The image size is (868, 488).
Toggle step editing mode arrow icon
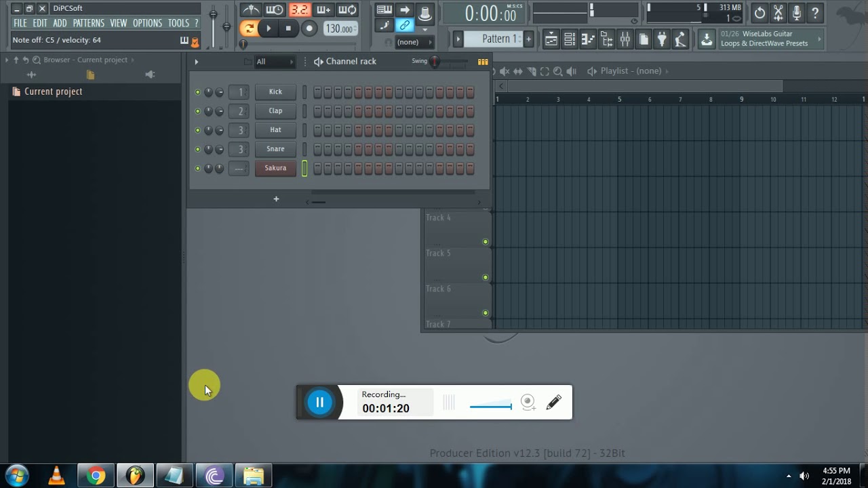[x=405, y=9]
